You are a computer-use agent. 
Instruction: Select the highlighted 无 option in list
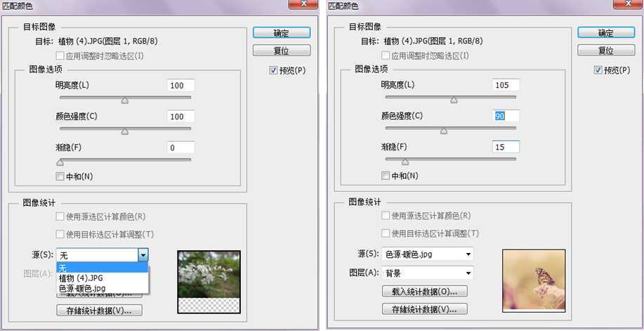[103, 268]
